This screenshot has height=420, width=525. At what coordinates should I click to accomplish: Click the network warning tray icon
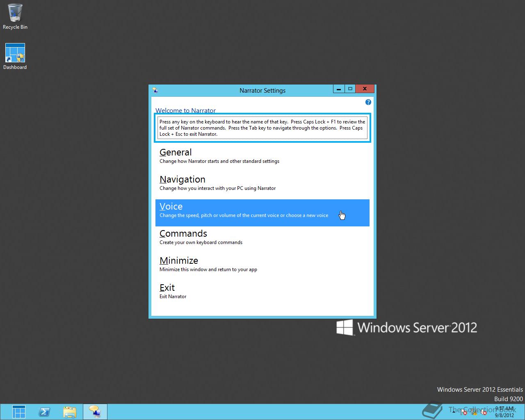tap(474, 412)
